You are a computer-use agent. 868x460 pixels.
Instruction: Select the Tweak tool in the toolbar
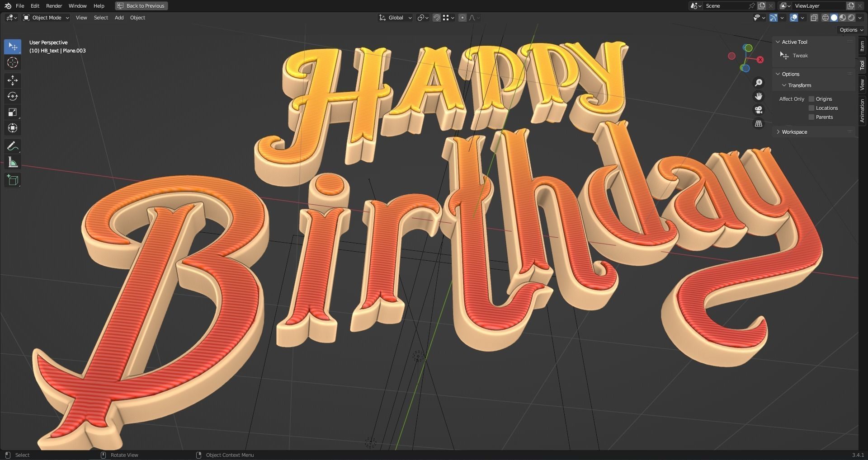point(13,47)
